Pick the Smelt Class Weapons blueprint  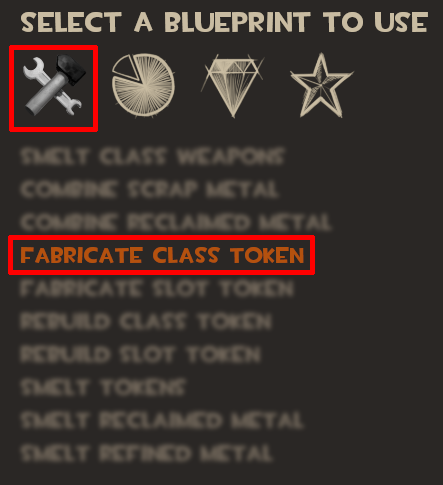pos(153,156)
